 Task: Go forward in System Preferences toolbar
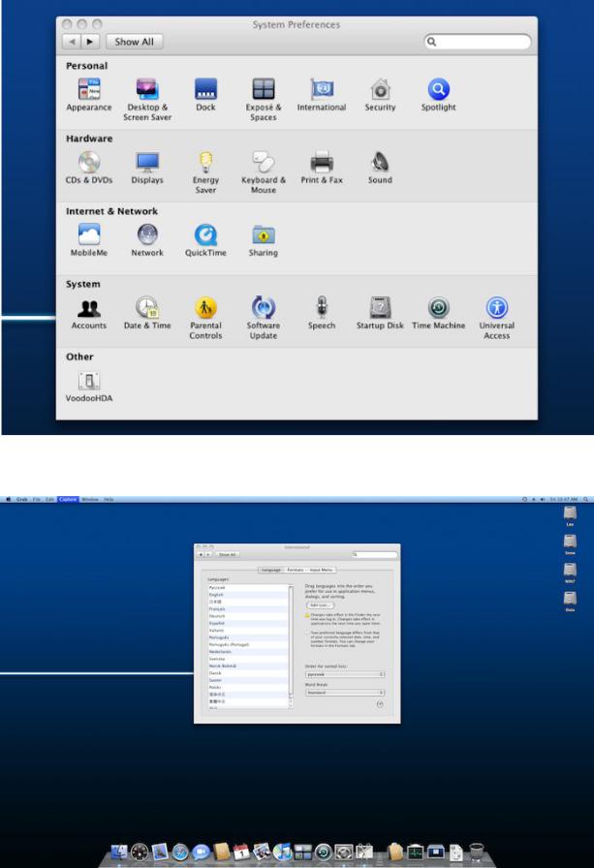90,42
